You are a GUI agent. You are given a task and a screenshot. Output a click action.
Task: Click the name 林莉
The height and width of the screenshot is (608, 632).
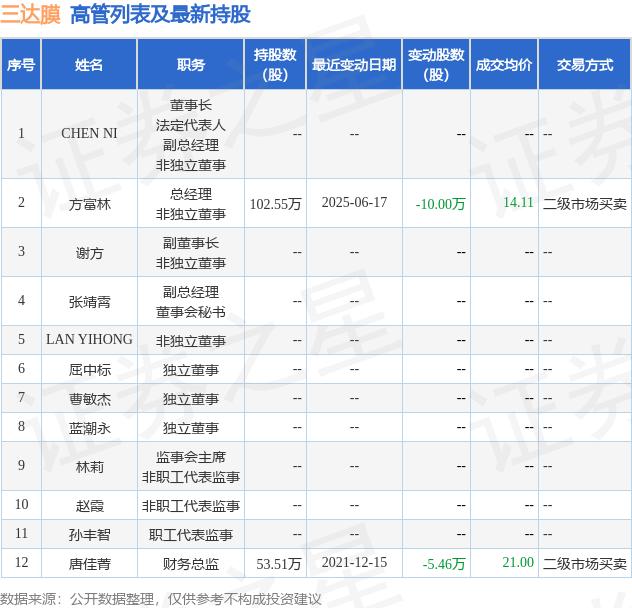point(89,467)
